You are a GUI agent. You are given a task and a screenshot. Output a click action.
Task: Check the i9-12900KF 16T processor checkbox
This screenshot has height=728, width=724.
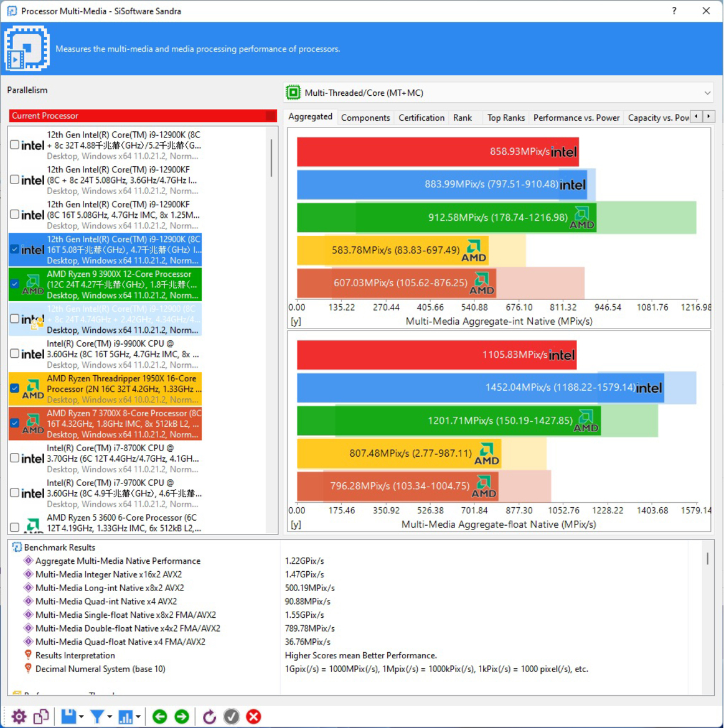click(x=14, y=214)
